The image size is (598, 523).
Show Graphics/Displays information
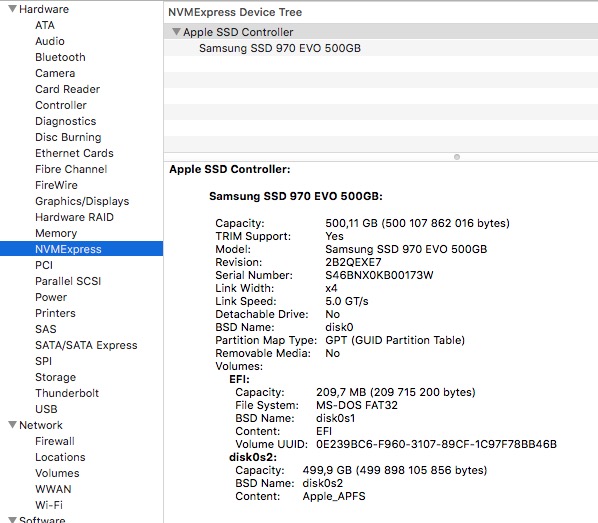[x=82, y=201]
